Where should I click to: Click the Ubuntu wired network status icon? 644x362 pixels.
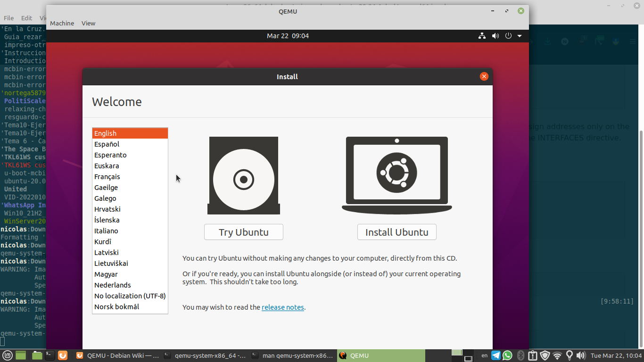pyautogui.click(x=482, y=36)
